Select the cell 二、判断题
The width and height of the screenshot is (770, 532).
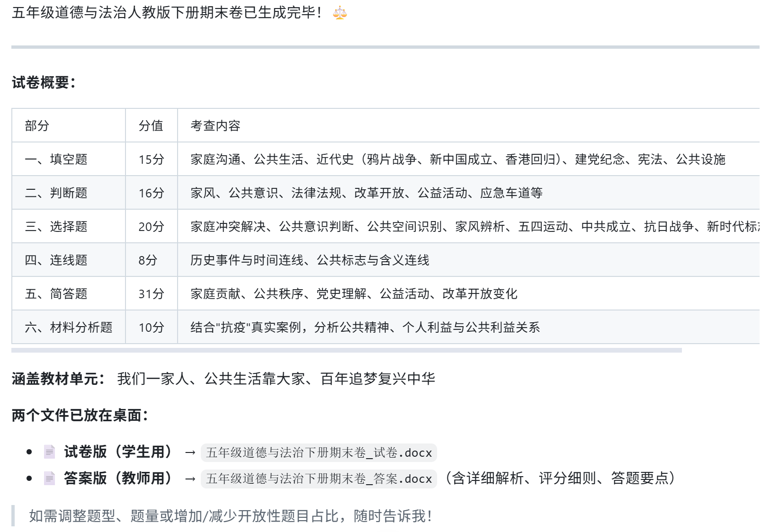point(69,193)
